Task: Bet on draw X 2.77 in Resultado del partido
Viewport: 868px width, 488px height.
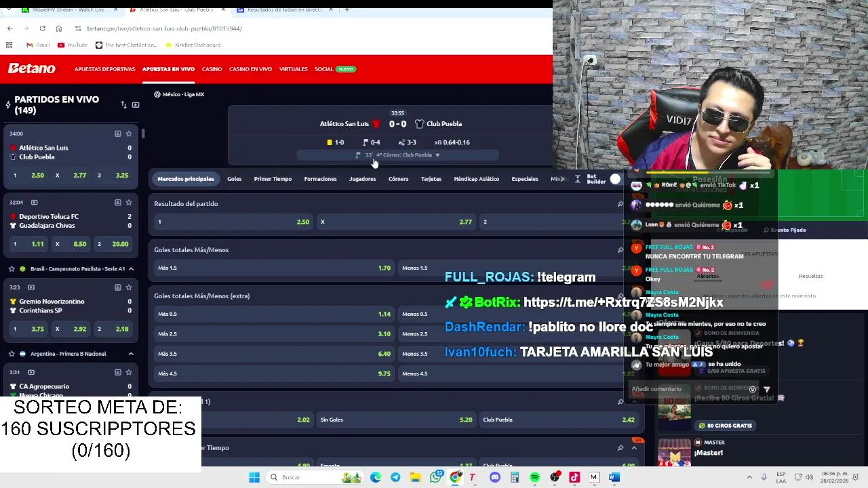Action: (396, 222)
